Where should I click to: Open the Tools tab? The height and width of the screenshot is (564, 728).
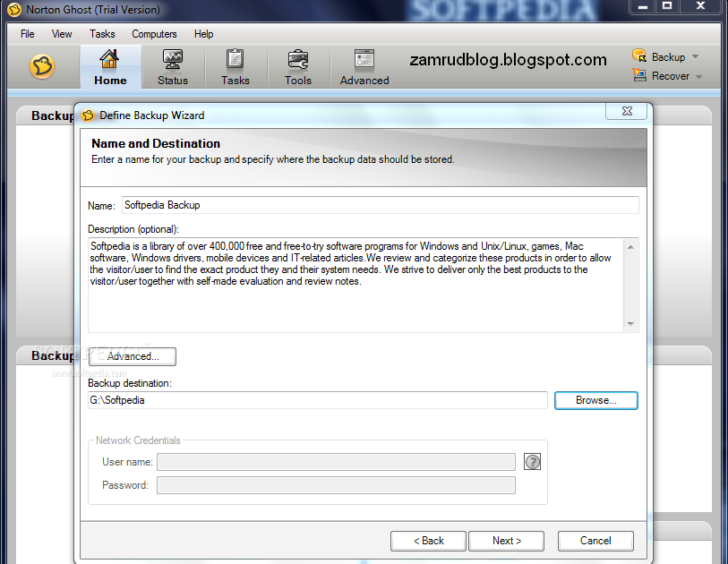click(298, 67)
